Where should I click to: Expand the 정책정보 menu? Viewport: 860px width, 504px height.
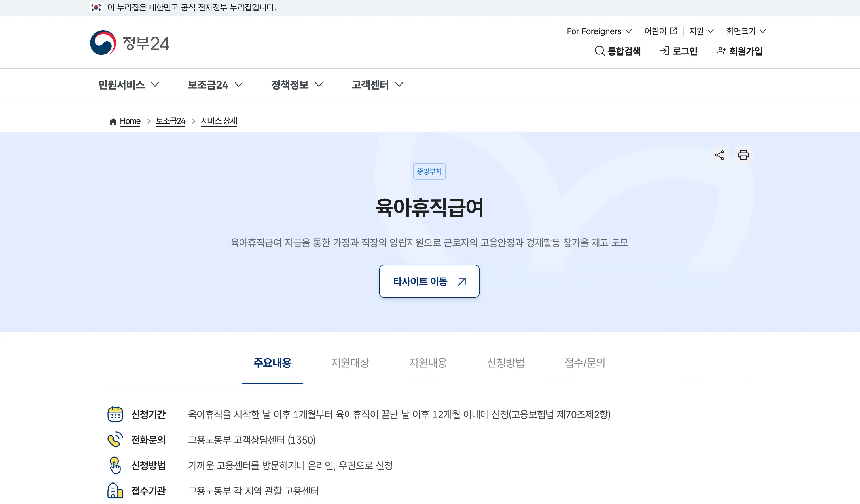pos(296,85)
